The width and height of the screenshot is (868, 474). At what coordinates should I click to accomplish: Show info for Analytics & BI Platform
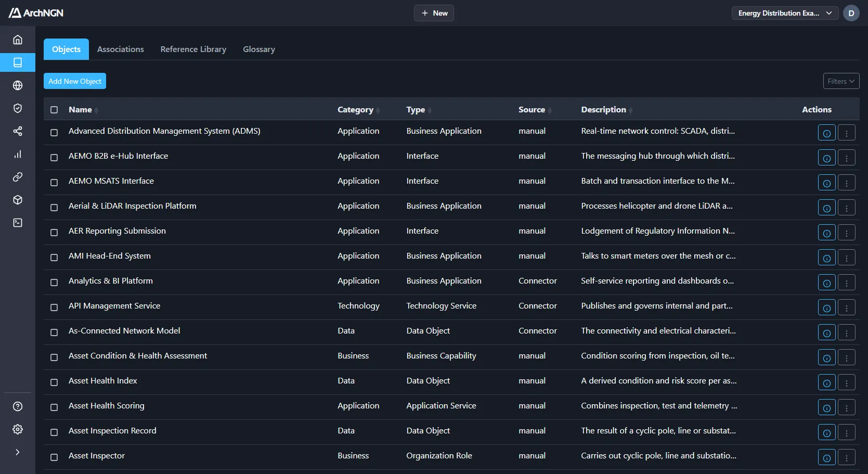(x=826, y=283)
